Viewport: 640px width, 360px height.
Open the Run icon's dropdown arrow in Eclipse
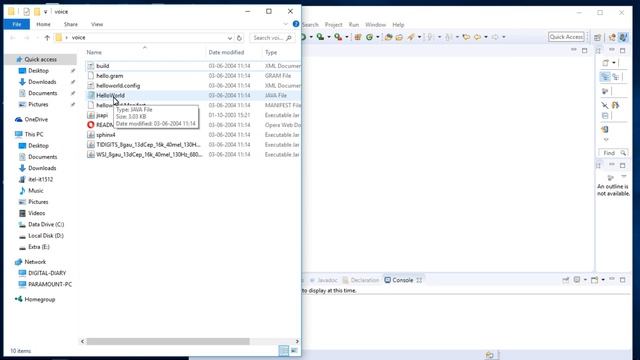click(x=311, y=37)
